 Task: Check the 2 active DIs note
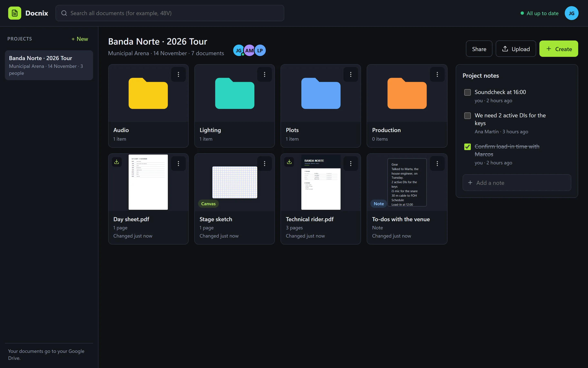click(x=468, y=116)
